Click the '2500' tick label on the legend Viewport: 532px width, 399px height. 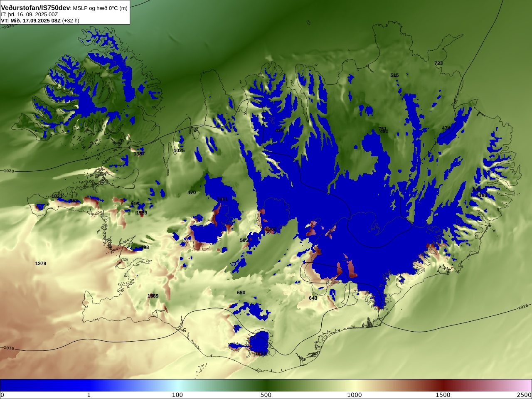525,395
